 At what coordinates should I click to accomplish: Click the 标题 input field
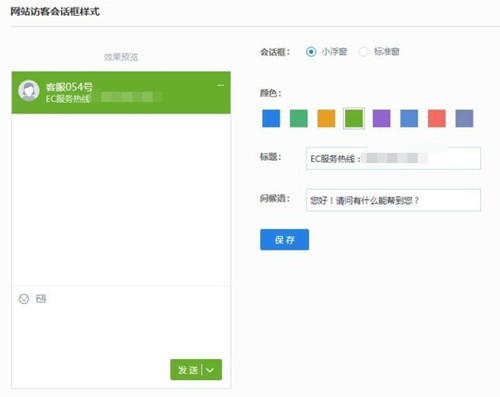click(393, 158)
